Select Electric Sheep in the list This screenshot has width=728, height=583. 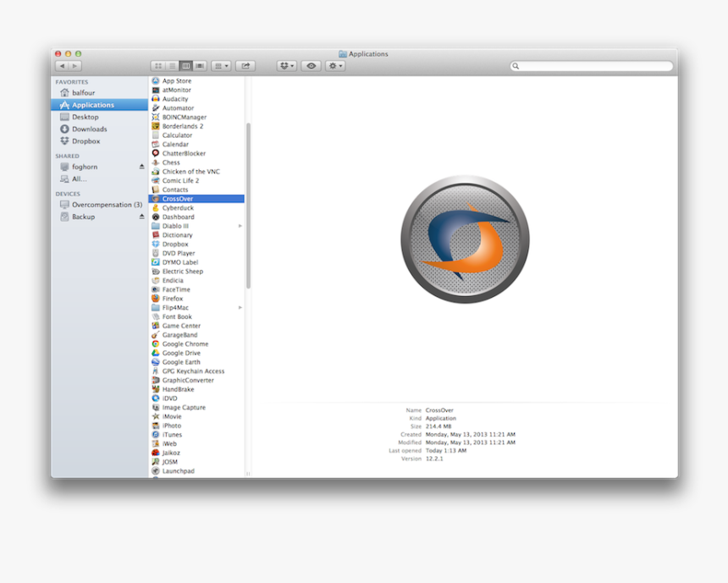click(x=197, y=272)
